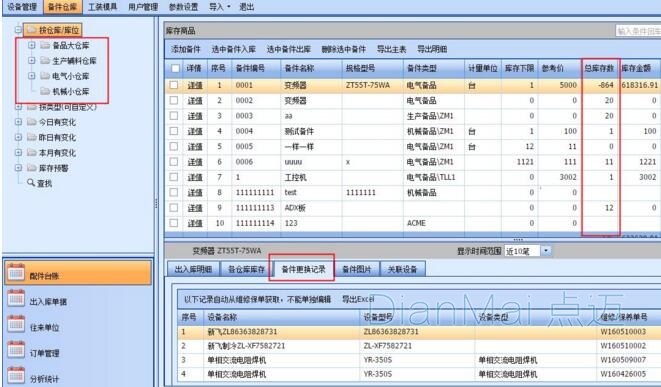This screenshot has height=387, width=661.
Task: Click the 昨日有变化 folder icon
Action: (x=32, y=137)
